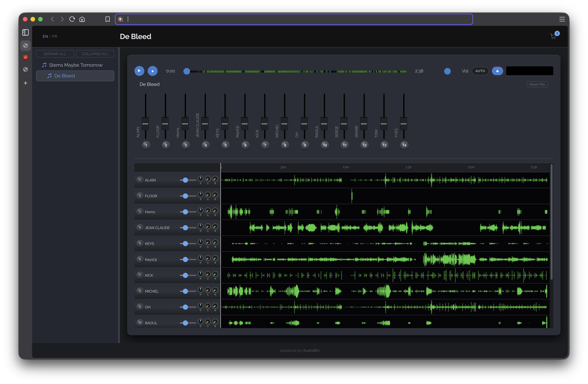Click the upward triangle button next to Vol
Screen dimensions: 588x384
(x=497, y=71)
